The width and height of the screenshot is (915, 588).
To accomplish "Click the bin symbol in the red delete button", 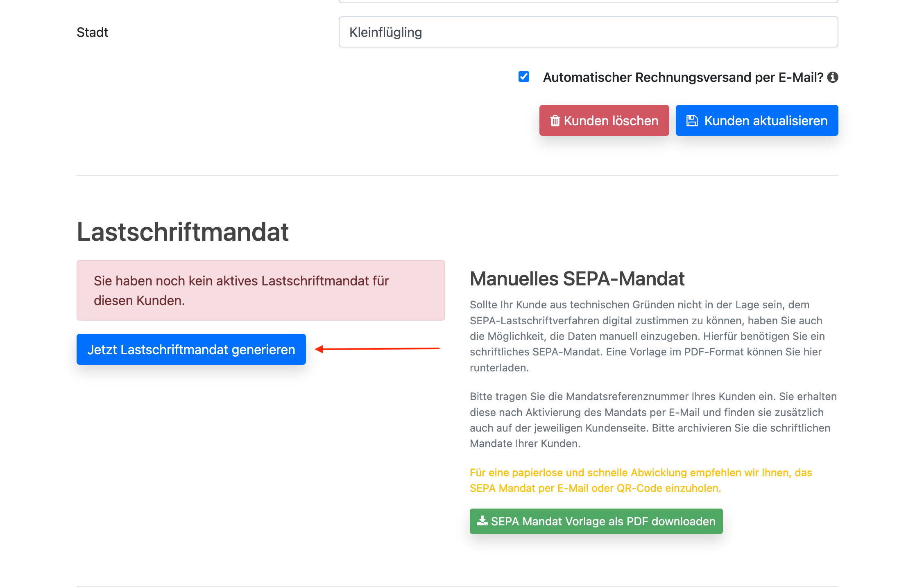I will click(555, 120).
